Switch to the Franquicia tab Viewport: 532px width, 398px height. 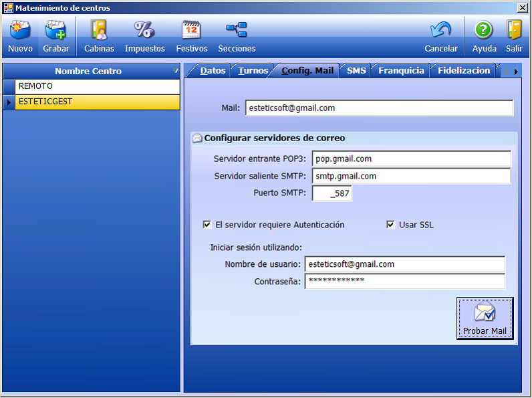pyautogui.click(x=401, y=71)
